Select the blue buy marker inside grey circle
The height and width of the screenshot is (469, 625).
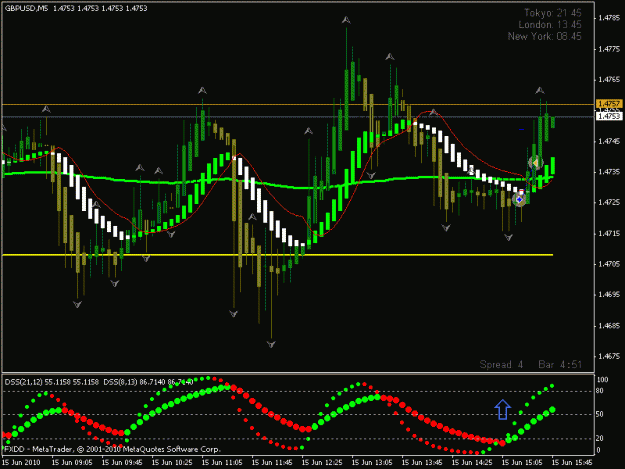point(519,199)
